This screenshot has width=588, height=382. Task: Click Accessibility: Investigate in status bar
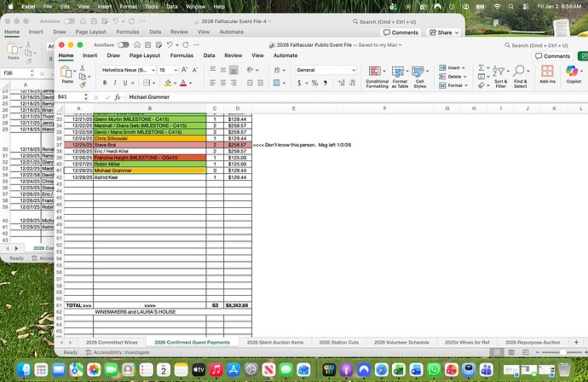[118, 352]
